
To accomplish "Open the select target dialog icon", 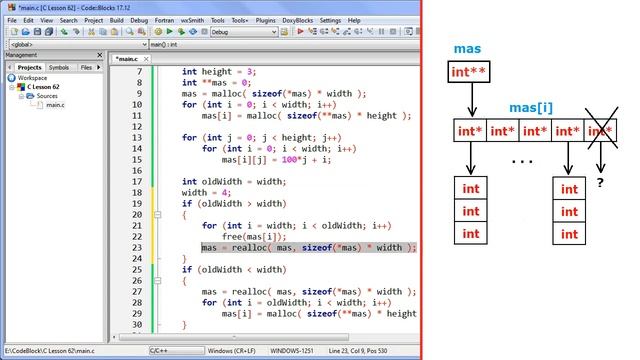I will click(284, 31).
